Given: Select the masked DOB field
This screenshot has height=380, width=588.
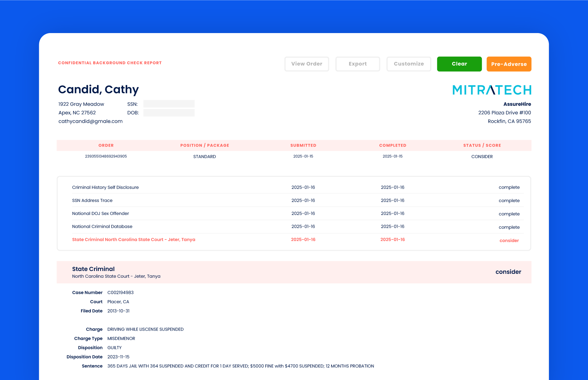Looking at the screenshot, I should pyautogui.click(x=169, y=113).
